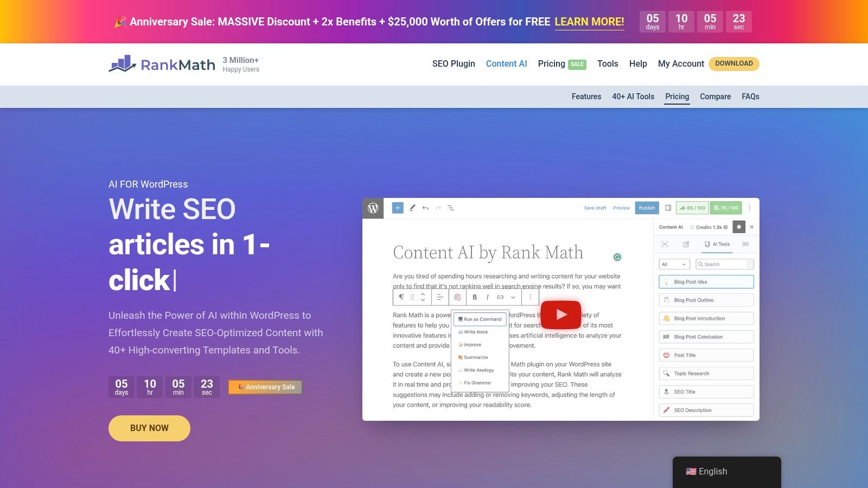Click the insert link icon

click(501, 297)
